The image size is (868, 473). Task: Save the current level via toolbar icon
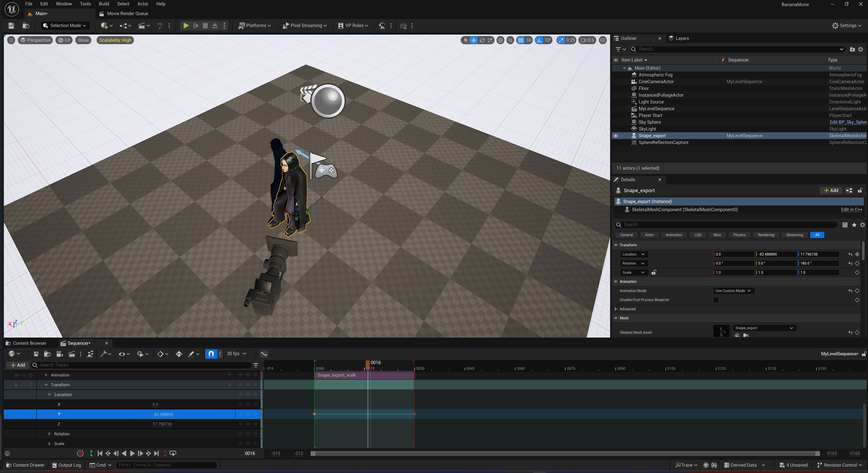click(11, 26)
